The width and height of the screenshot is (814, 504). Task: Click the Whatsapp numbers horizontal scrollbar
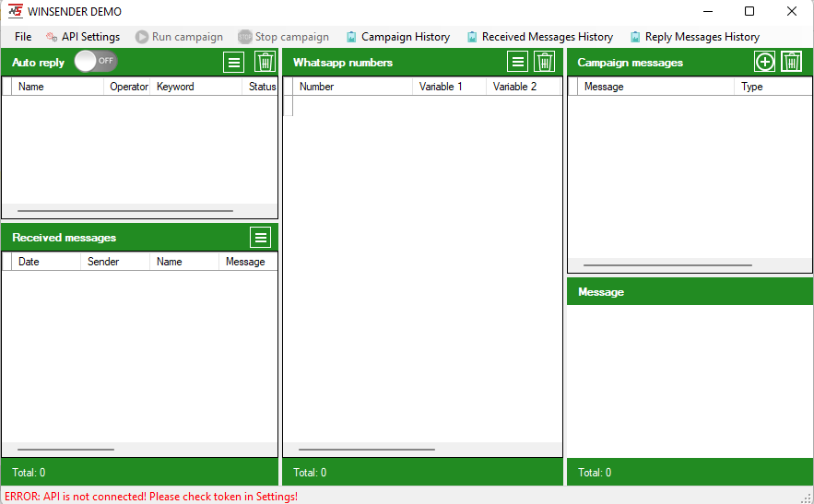pos(367,450)
